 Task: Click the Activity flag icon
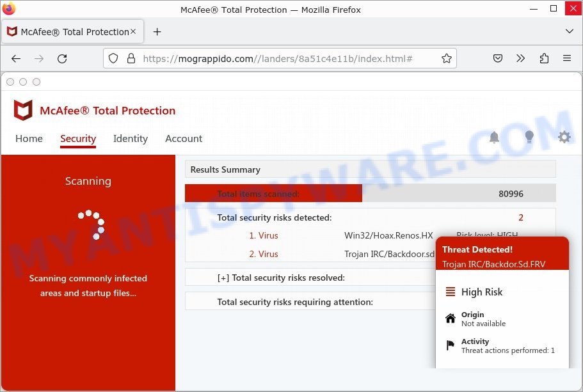click(451, 345)
